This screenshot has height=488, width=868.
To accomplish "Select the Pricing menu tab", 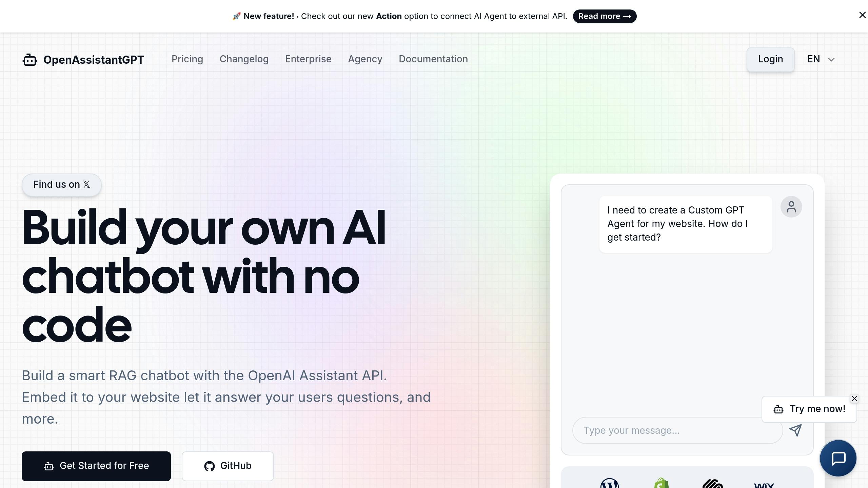I will (x=187, y=59).
